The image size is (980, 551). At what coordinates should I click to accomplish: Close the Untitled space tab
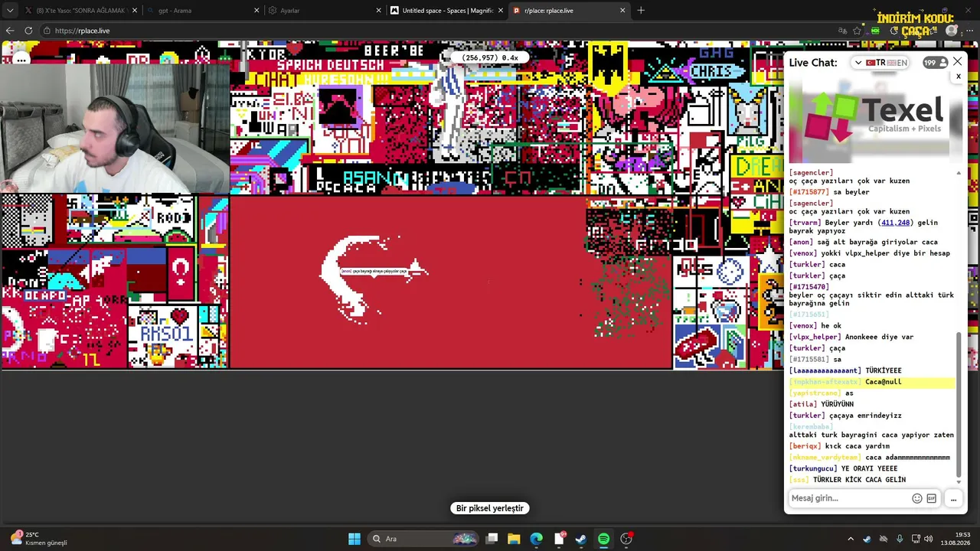pos(501,11)
